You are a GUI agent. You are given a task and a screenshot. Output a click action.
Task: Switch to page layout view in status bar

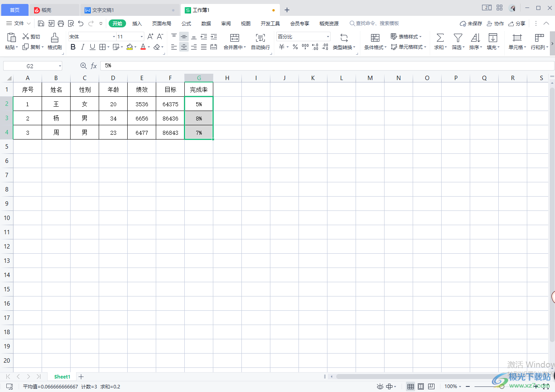point(421,386)
